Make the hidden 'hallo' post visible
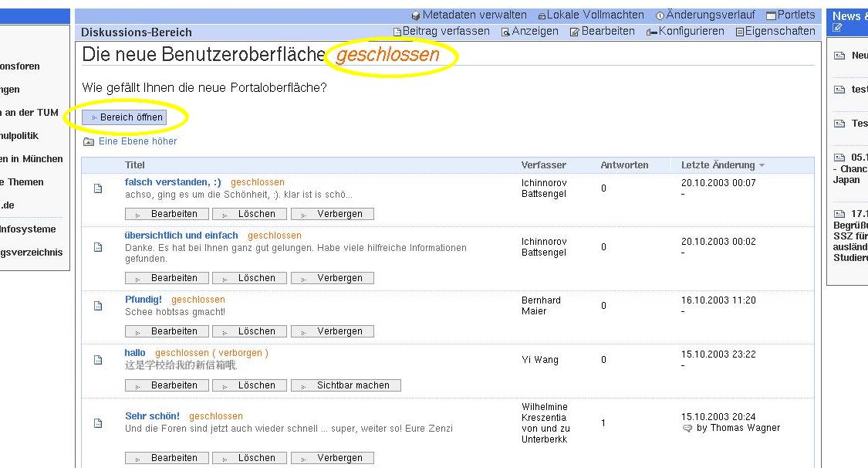868x468 pixels. [346, 385]
